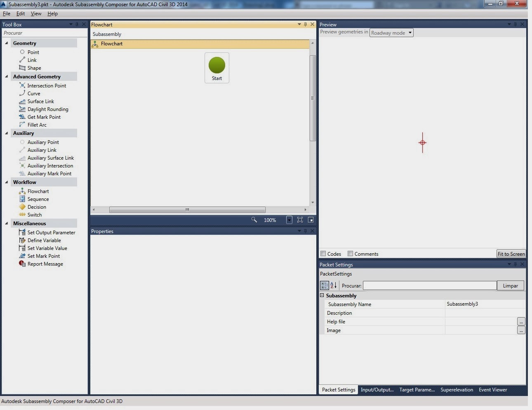Pick the Auxiliary Link tool
This screenshot has width=532, height=410.
38,150
